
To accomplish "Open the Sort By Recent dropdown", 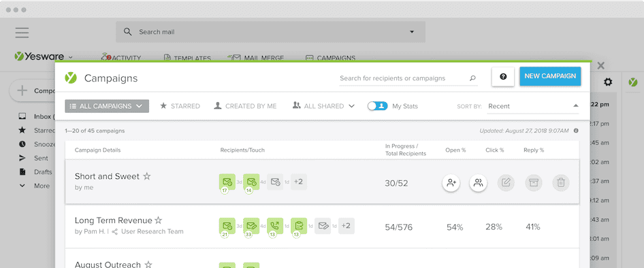I will pos(533,106).
